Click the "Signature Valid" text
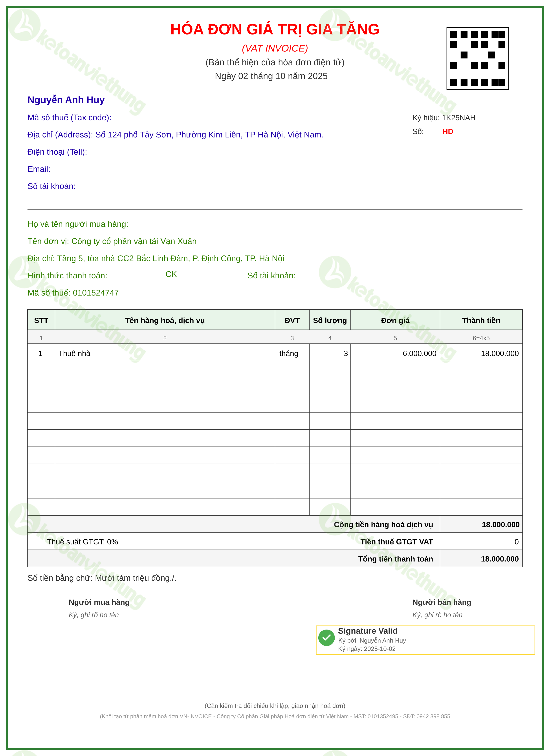Viewport: 550px width, 756px height. [368, 631]
